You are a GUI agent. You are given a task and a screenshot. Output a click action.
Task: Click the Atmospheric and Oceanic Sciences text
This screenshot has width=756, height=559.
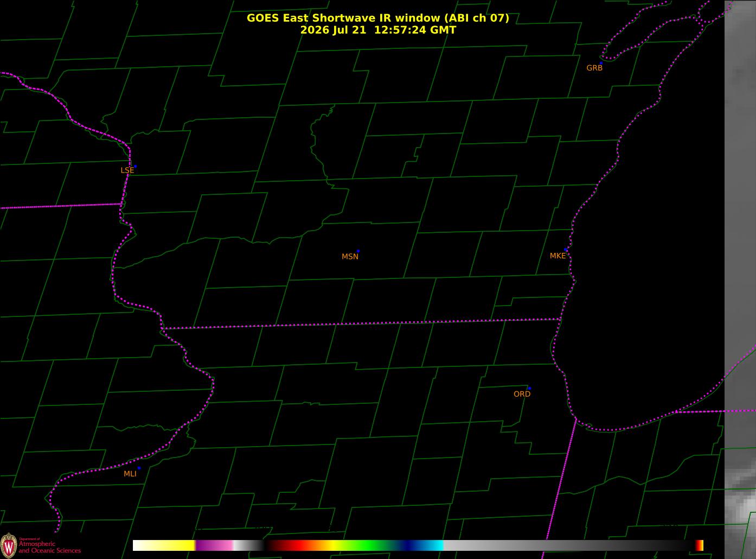pyautogui.click(x=49, y=547)
